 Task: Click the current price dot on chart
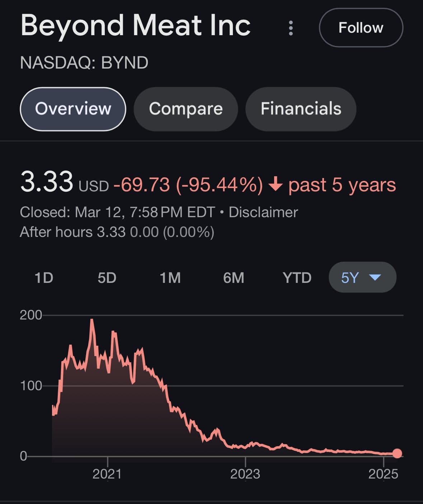pyautogui.click(x=397, y=453)
